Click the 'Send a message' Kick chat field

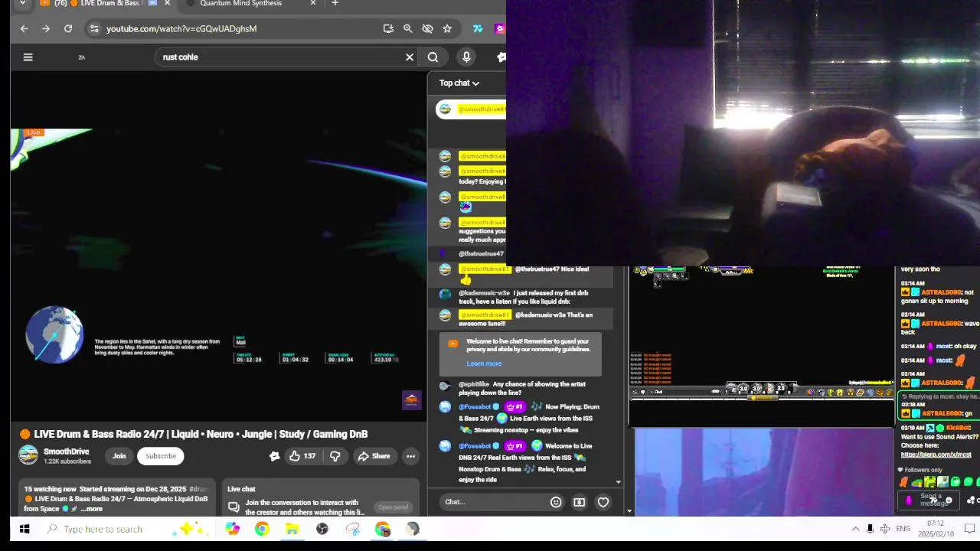929,500
